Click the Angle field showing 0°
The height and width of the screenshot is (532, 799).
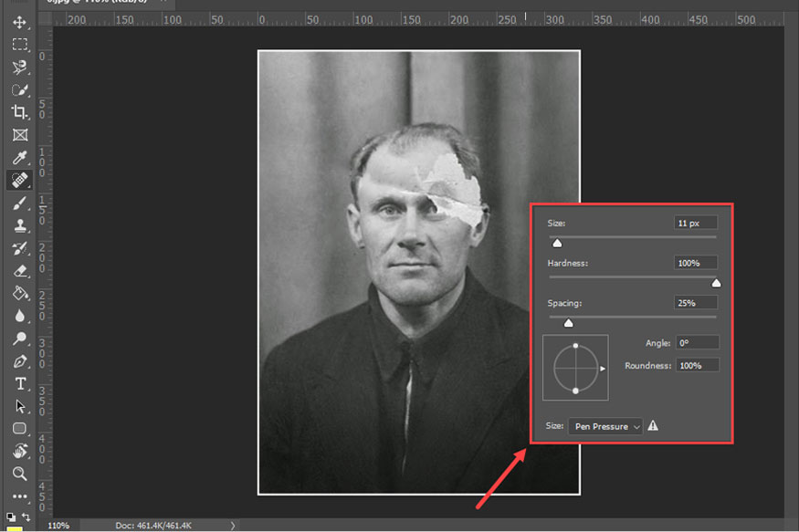(697, 342)
